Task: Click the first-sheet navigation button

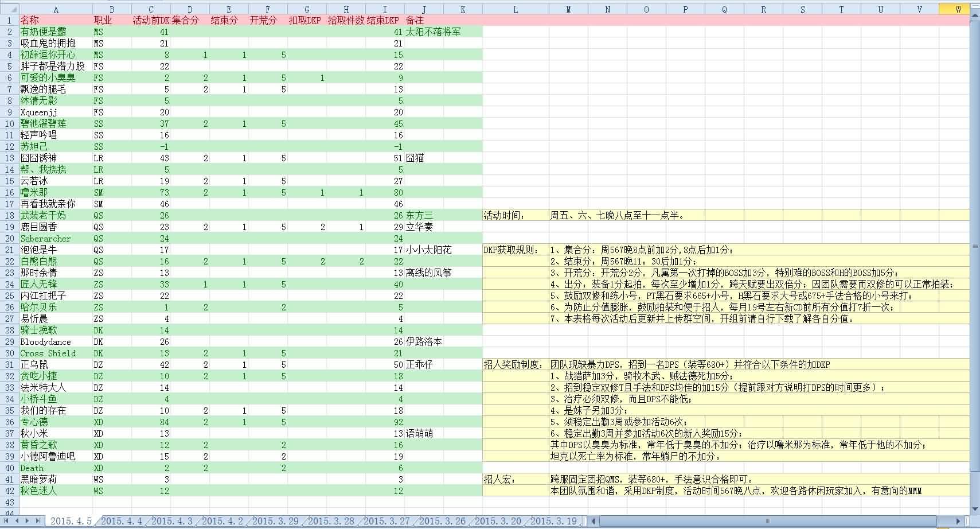Action: tap(5, 521)
